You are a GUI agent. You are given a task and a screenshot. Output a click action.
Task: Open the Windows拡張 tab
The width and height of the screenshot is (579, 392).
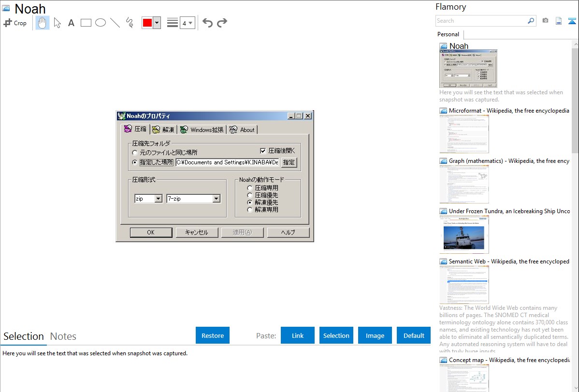[x=202, y=130]
